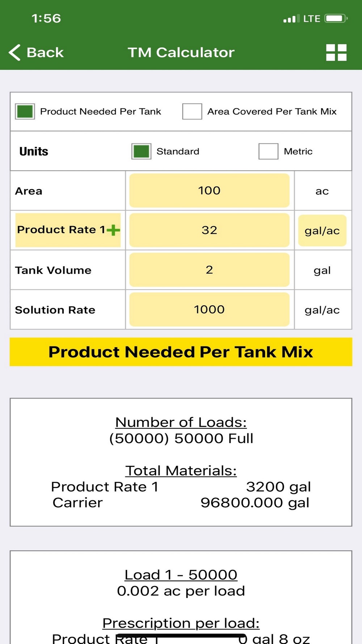Edit the Area value field showing 100
This screenshot has height=644, width=362.
(x=209, y=191)
